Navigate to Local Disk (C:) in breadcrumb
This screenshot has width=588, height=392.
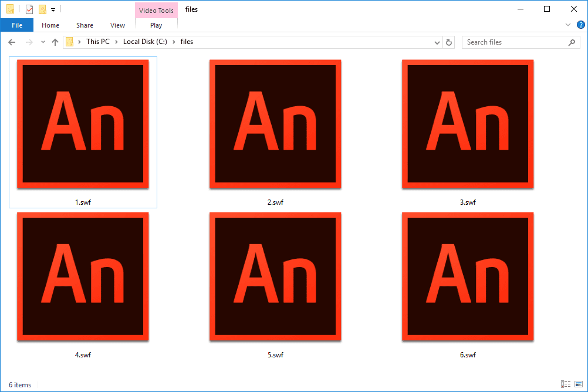click(x=145, y=42)
